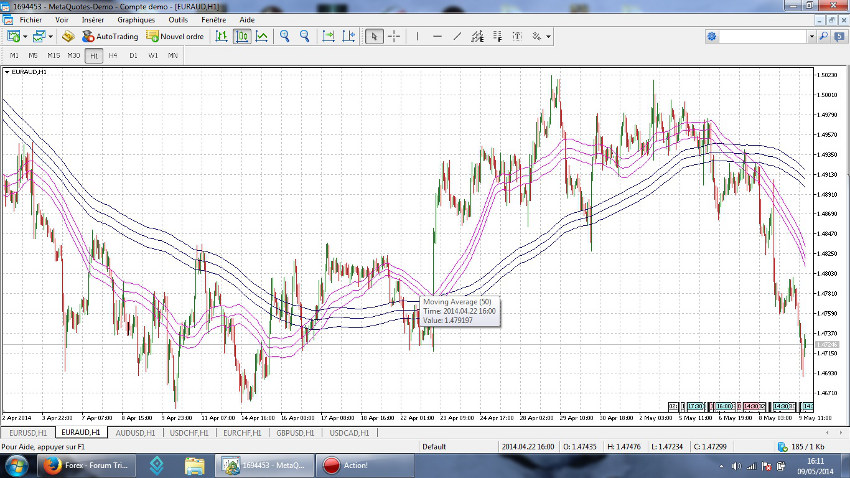Click the Nouvel ordre button

click(x=175, y=36)
